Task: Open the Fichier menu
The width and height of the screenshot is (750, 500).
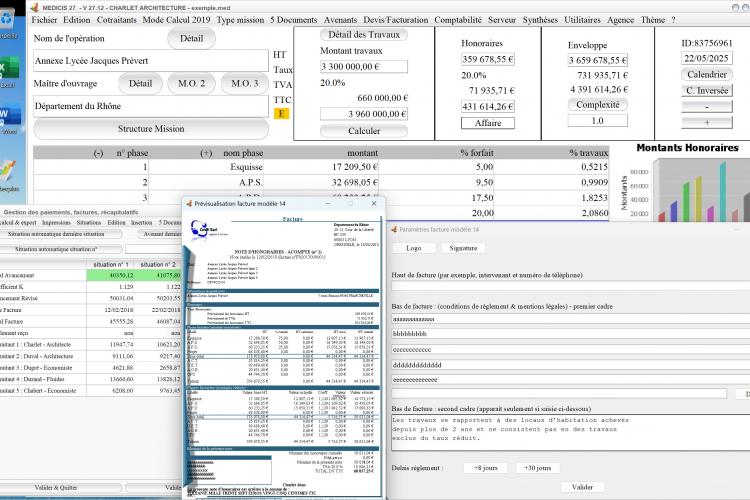Action: (x=44, y=20)
